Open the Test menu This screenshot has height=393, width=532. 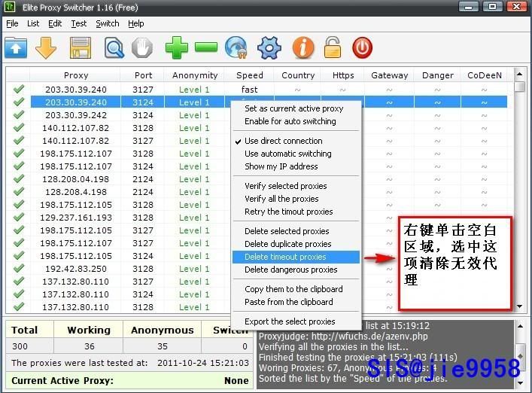point(79,23)
